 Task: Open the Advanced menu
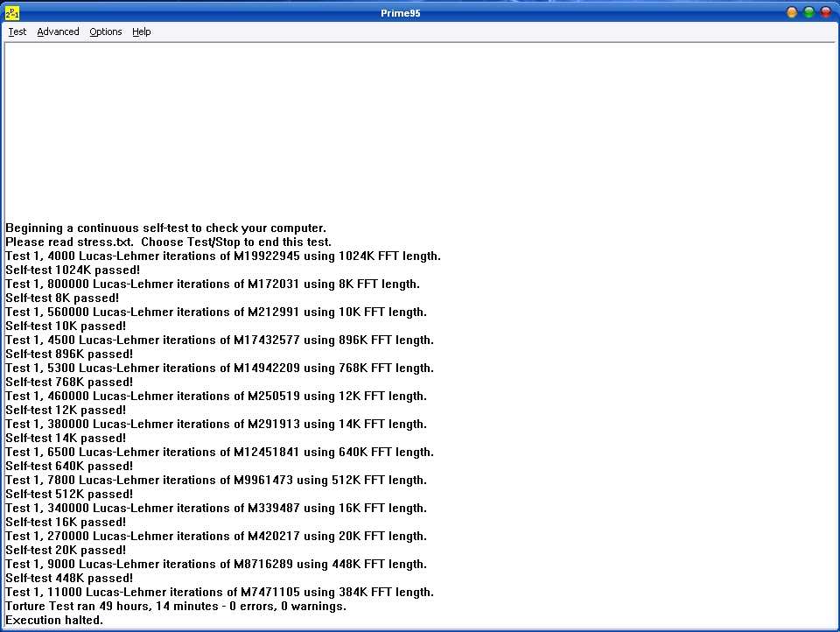(58, 32)
